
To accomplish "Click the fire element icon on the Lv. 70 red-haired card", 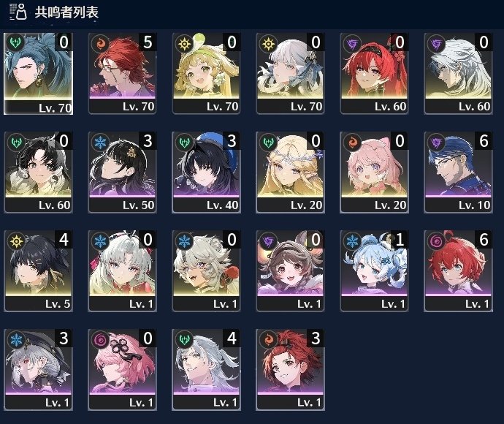I will 99,43.
